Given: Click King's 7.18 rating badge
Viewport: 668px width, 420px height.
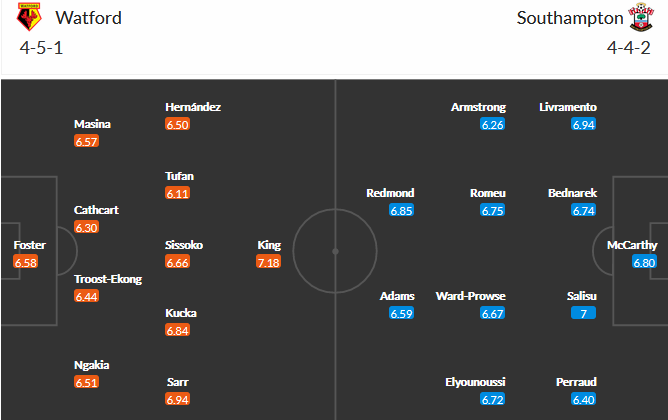Looking at the screenshot, I should pos(269,262).
